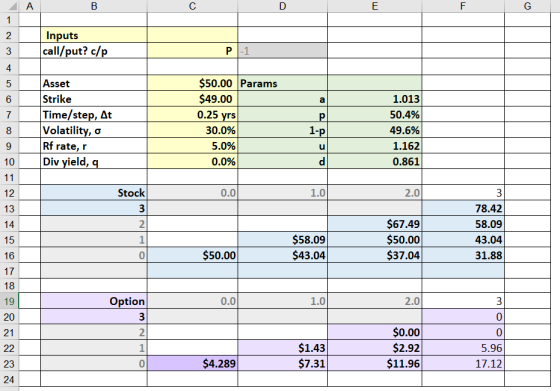Select column F header
The height and width of the screenshot is (391, 560).
pos(463,6)
